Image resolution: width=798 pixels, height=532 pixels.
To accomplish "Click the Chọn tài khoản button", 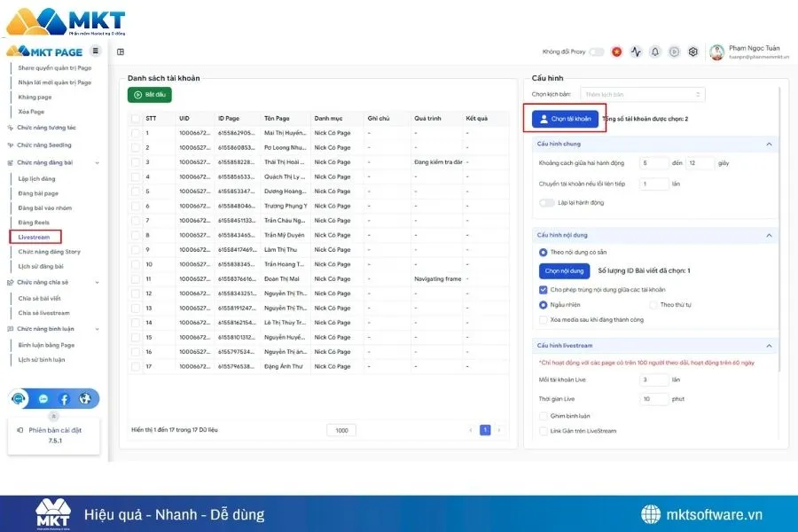I will pos(566,120).
